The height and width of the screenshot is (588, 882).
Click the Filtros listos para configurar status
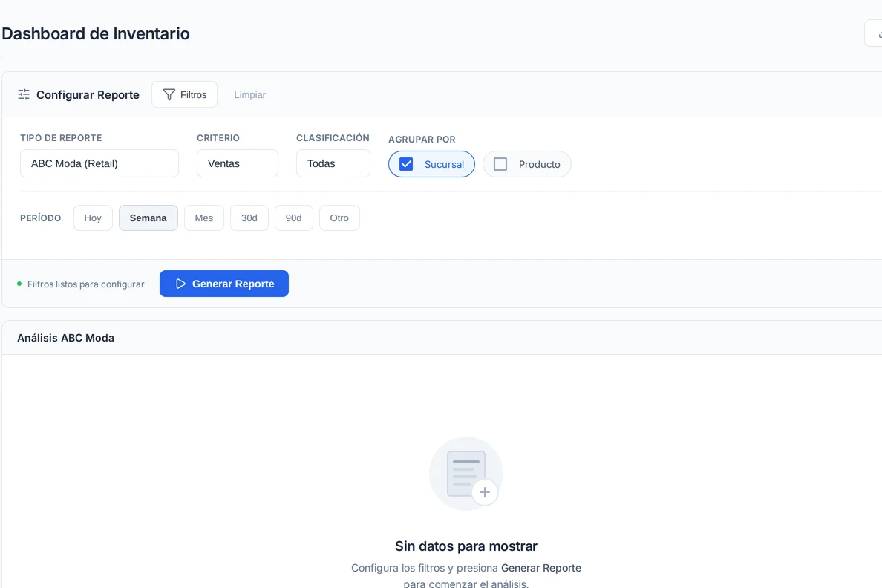pos(85,284)
